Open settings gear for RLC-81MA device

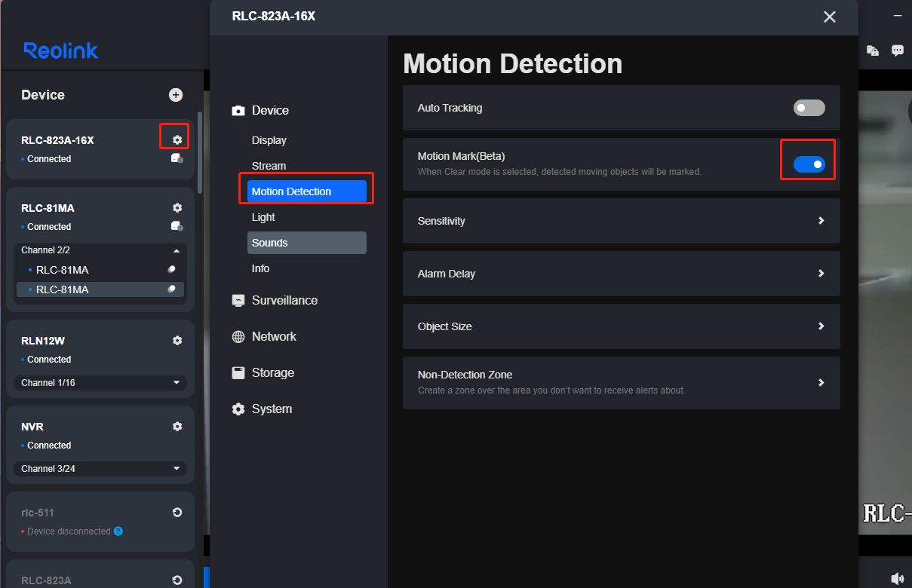tap(177, 207)
